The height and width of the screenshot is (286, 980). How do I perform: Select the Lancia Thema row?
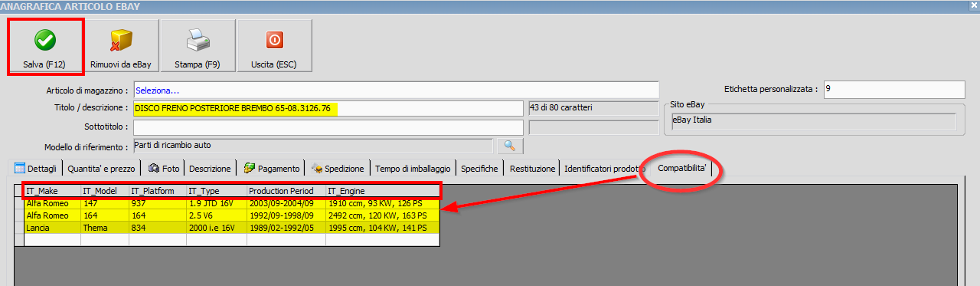pyautogui.click(x=232, y=228)
